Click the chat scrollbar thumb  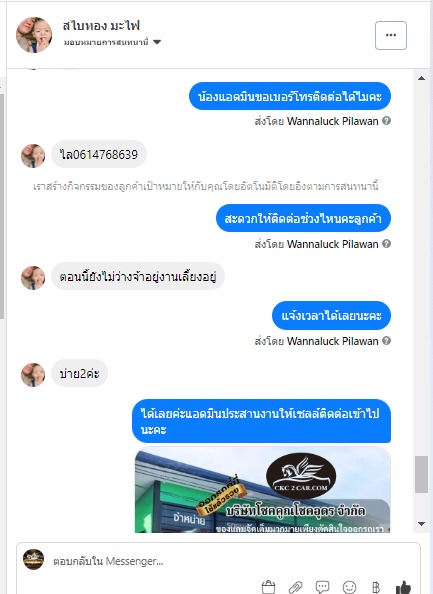tap(421, 475)
